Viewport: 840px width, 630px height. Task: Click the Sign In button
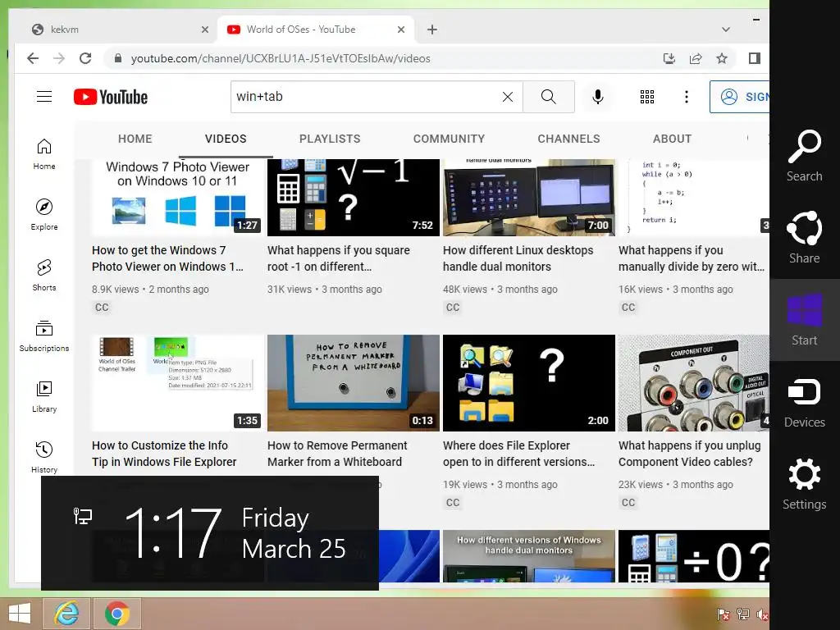point(740,97)
